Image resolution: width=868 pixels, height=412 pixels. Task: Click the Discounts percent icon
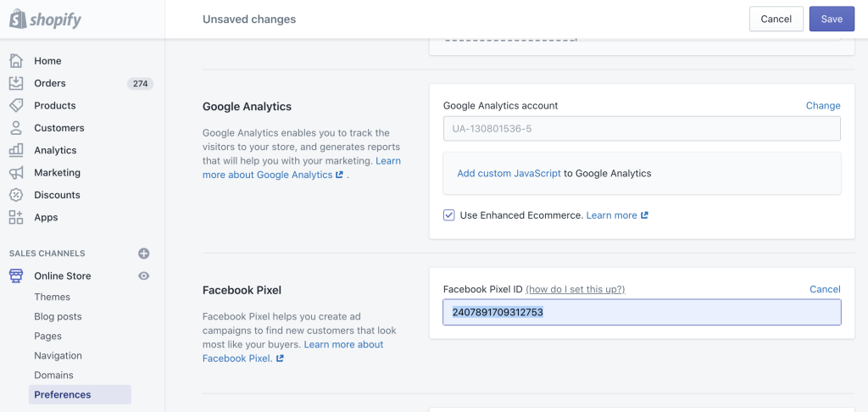coord(16,195)
